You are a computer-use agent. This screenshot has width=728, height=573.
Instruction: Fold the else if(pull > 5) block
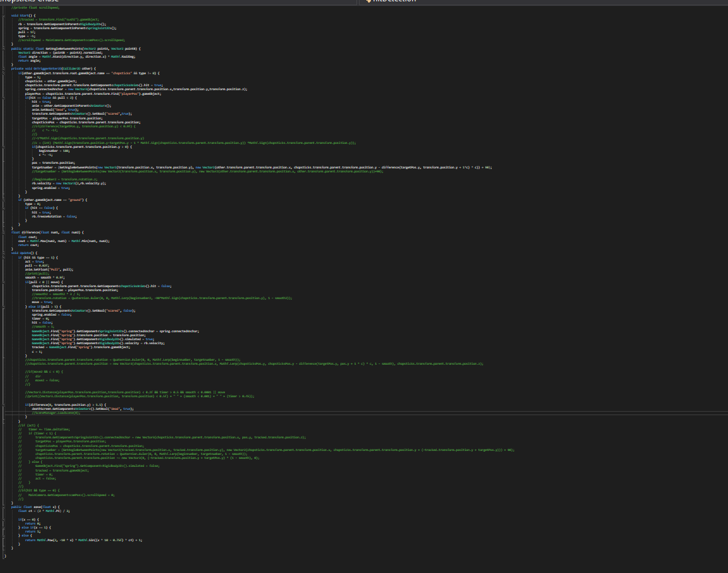tap(4, 306)
